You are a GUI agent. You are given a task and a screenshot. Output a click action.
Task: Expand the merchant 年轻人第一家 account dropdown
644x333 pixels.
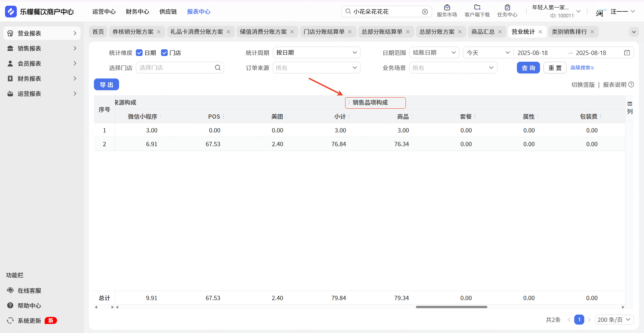point(578,11)
